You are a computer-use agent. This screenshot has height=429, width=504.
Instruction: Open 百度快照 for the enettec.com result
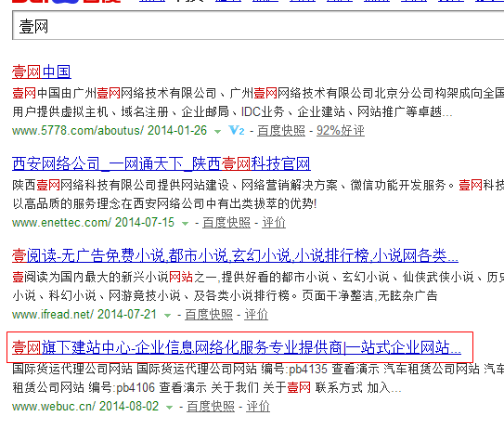[x=226, y=223]
